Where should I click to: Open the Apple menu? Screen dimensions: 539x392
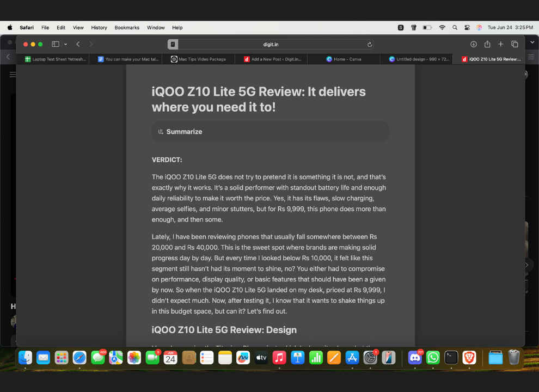[10, 28]
